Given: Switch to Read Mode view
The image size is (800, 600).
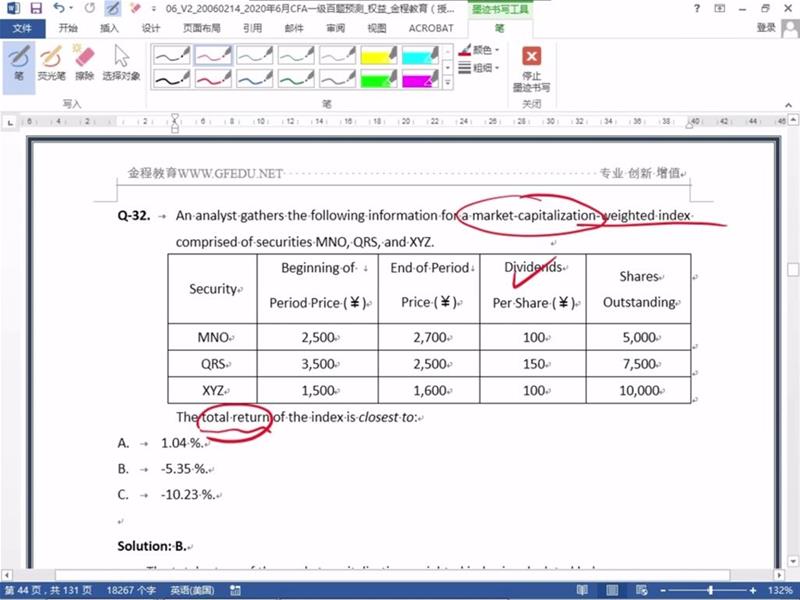Looking at the screenshot, I should [582, 590].
